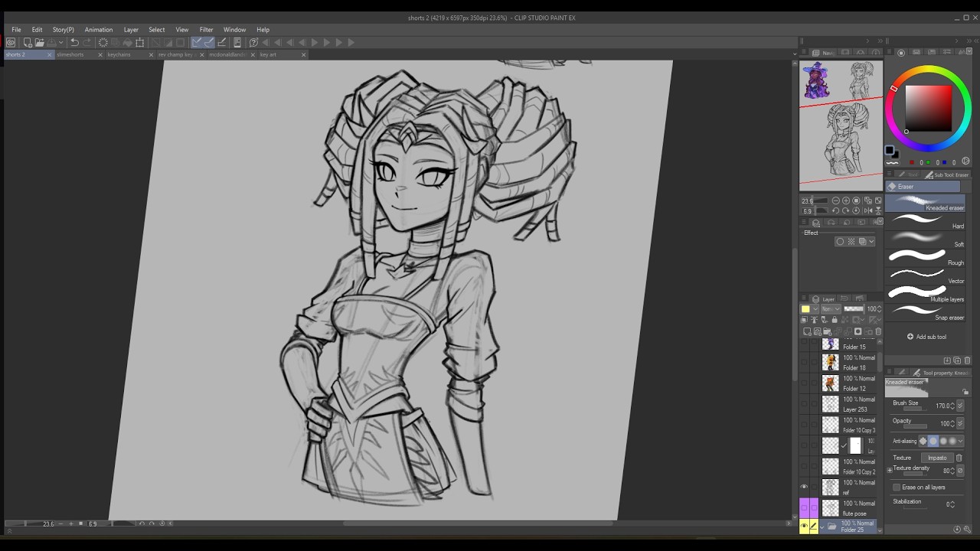Click the Stabilization stepper arrows

952,504
